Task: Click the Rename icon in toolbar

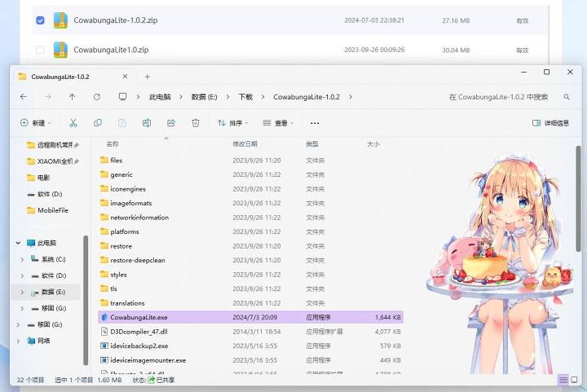Action: point(147,123)
